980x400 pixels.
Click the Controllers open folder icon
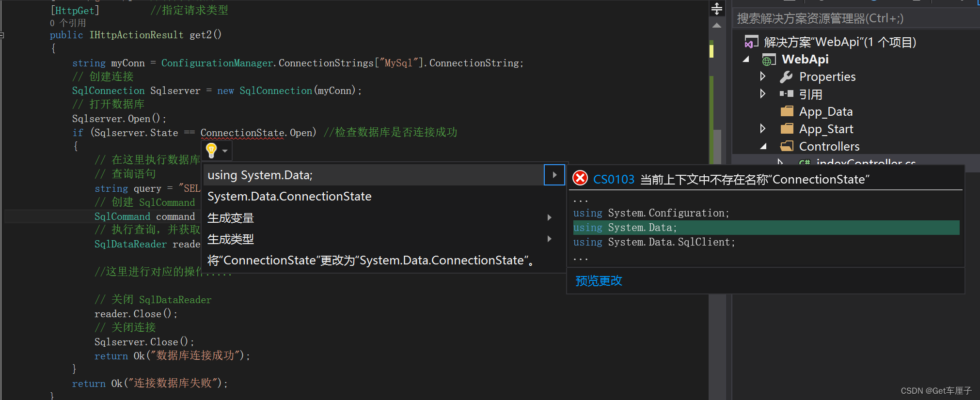click(x=787, y=146)
